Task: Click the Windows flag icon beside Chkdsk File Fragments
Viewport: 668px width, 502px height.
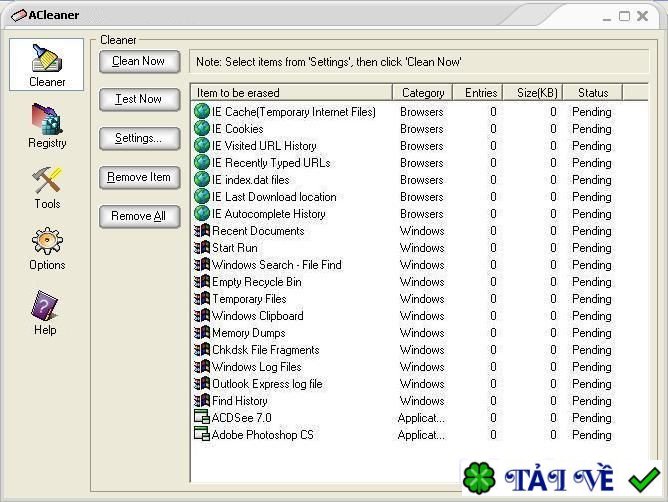Action: point(202,349)
